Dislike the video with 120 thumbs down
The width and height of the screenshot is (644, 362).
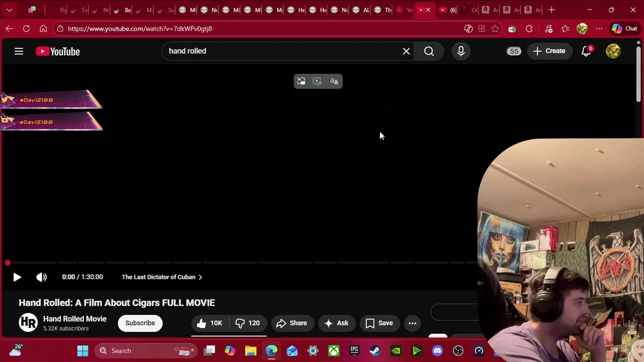tap(248, 323)
